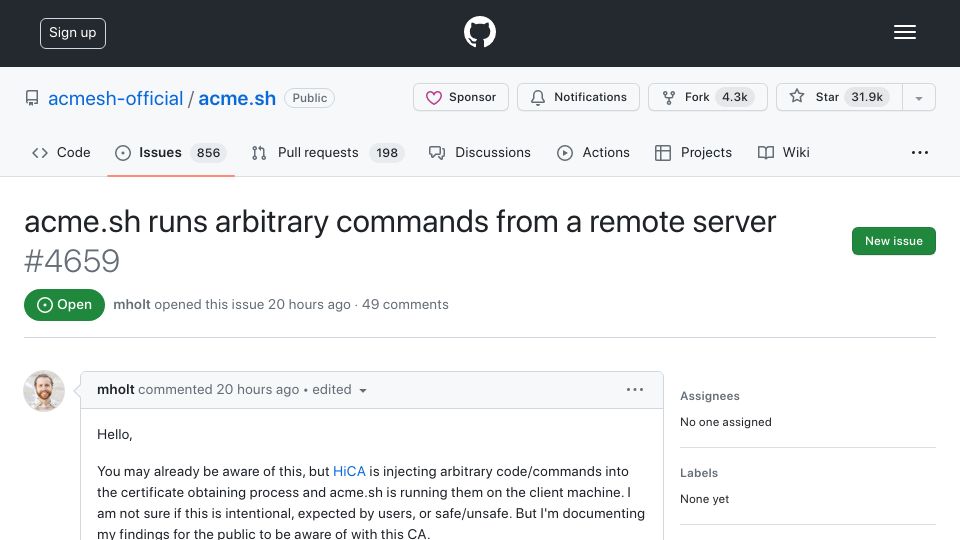Click the fork count 4.3k
The height and width of the screenshot is (540, 960).
(x=735, y=97)
